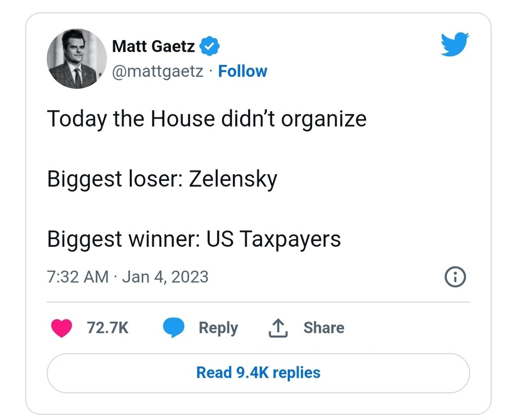Click the reply speech bubble icon
This screenshot has width=515, height=420.
(x=174, y=328)
